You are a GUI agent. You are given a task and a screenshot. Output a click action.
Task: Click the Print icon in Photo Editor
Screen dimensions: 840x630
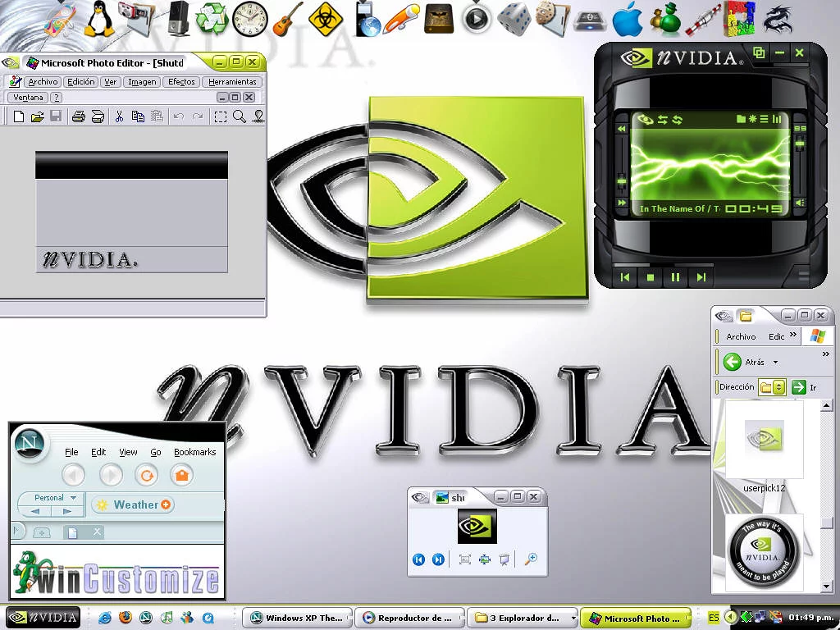[x=79, y=116]
